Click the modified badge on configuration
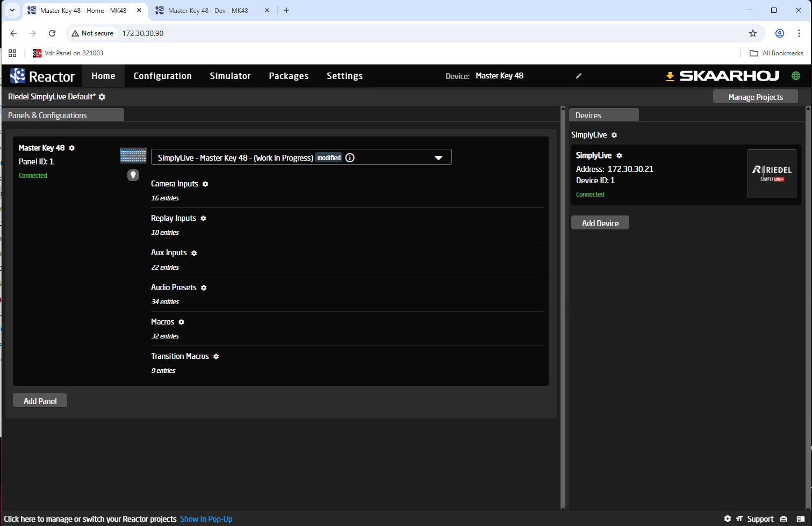The height and width of the screenshot is (526, 812). 329,157
